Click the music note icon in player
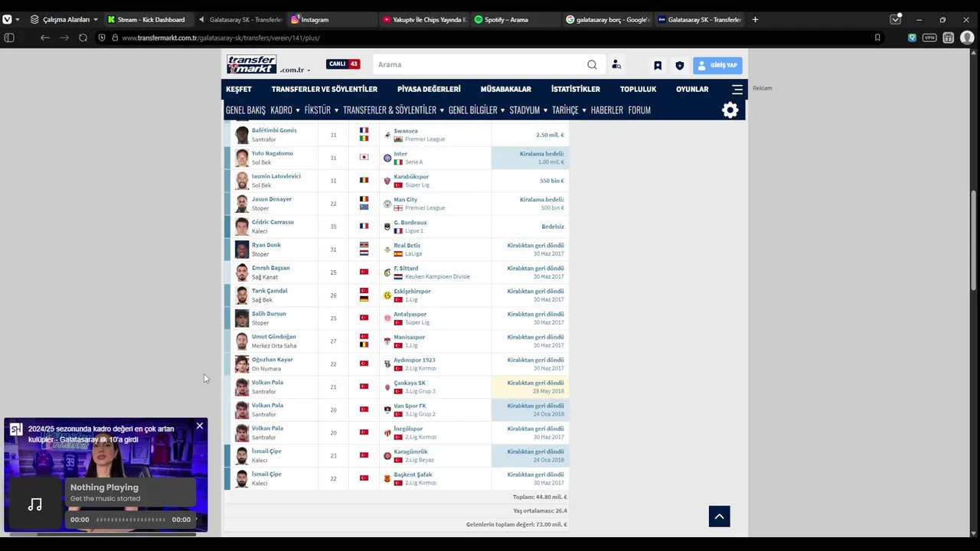Screen dimensions: 980x551 tap(35, 504)
